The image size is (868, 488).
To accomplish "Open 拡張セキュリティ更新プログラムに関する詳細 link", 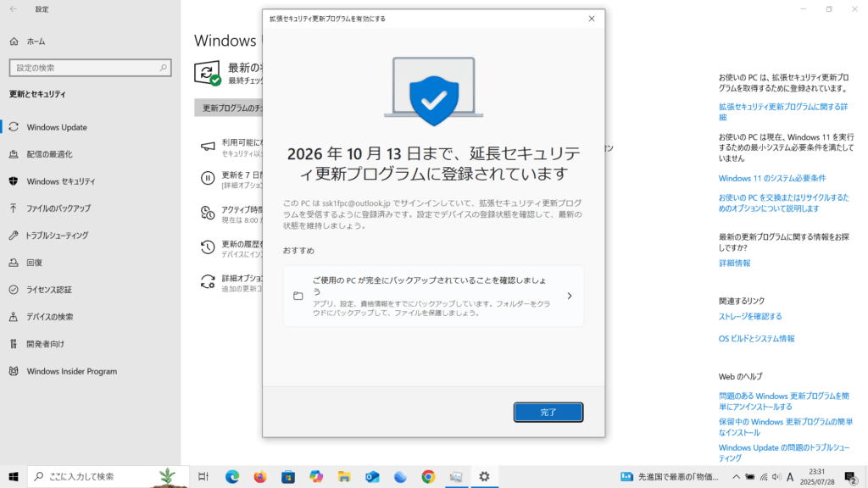I will [783, 112].
